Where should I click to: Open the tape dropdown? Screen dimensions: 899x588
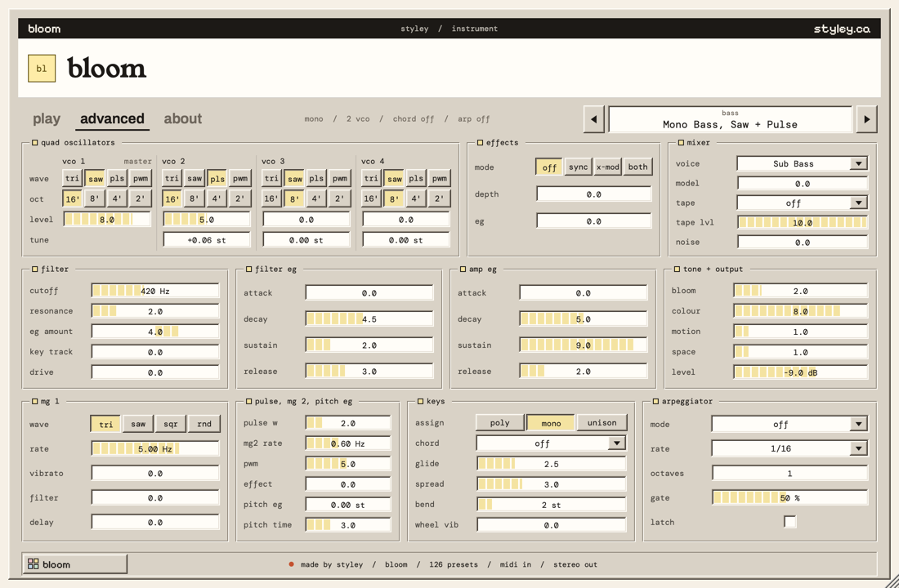coord(802,203)
